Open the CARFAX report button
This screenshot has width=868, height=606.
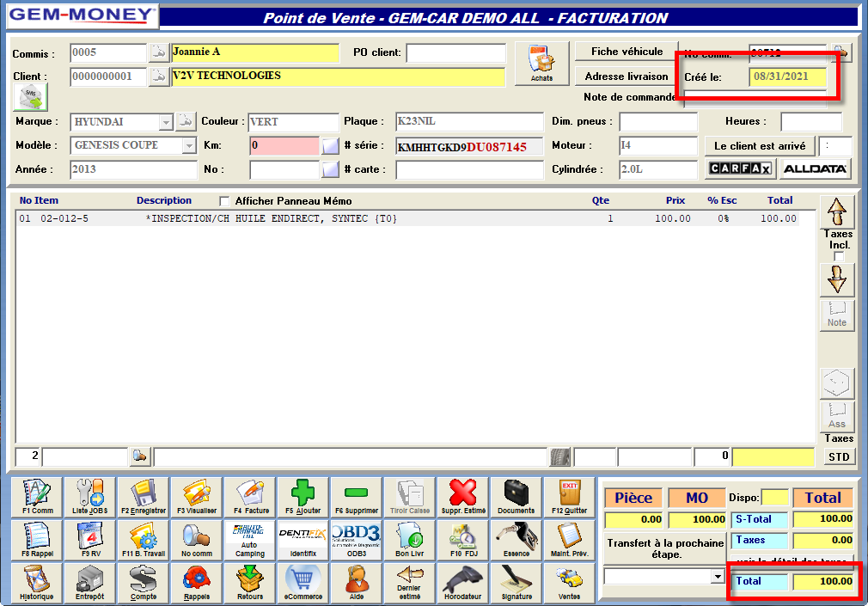[x=740, y=168]
